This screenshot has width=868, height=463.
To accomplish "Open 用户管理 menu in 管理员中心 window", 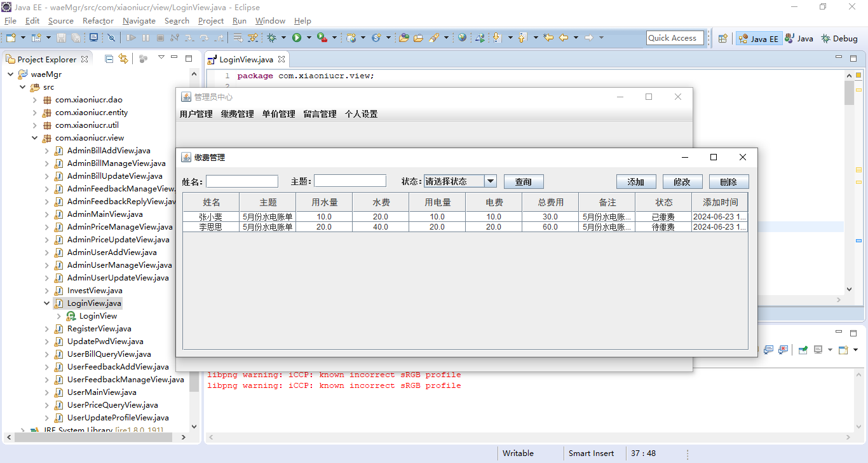I will 196,114.
